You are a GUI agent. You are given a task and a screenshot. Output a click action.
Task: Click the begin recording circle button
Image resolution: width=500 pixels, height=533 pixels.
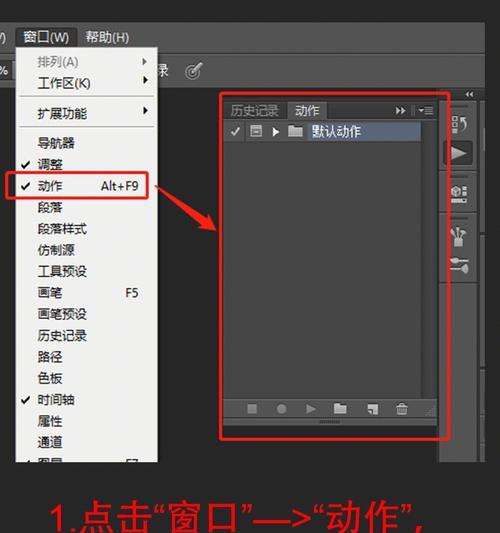click(281, 409)
